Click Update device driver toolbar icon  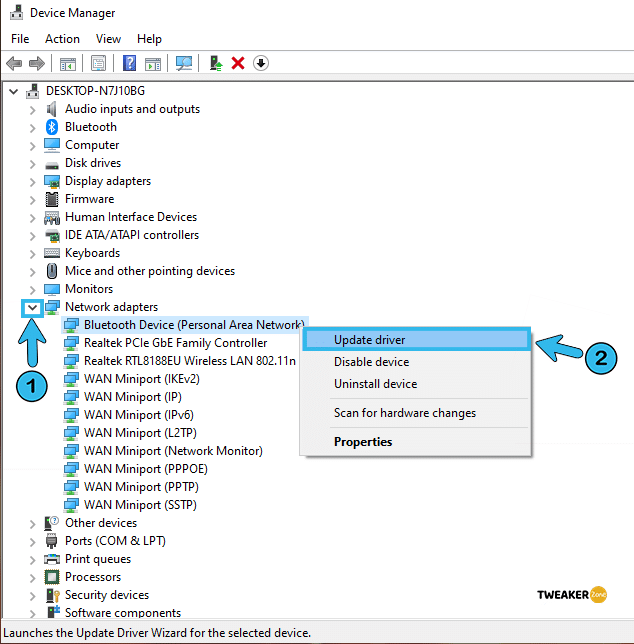[216, 64]
